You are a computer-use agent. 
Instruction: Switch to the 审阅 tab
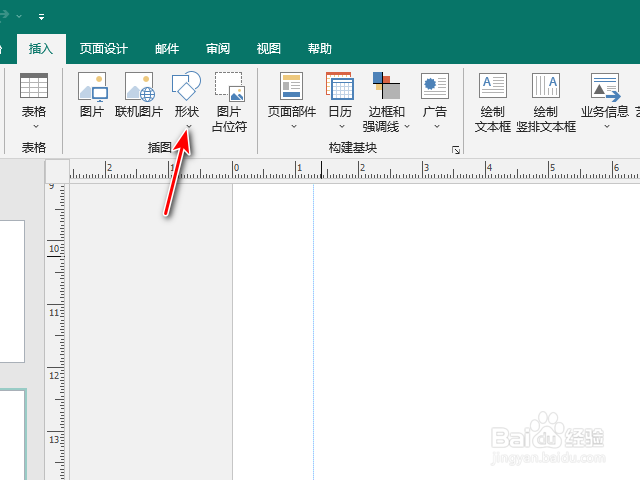click(x=218, y=49)
